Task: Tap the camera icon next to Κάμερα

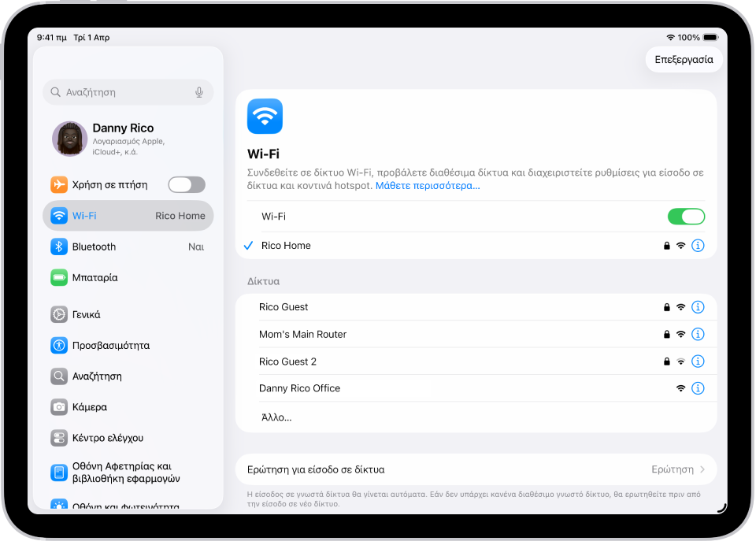Action: tap(59, 407)
